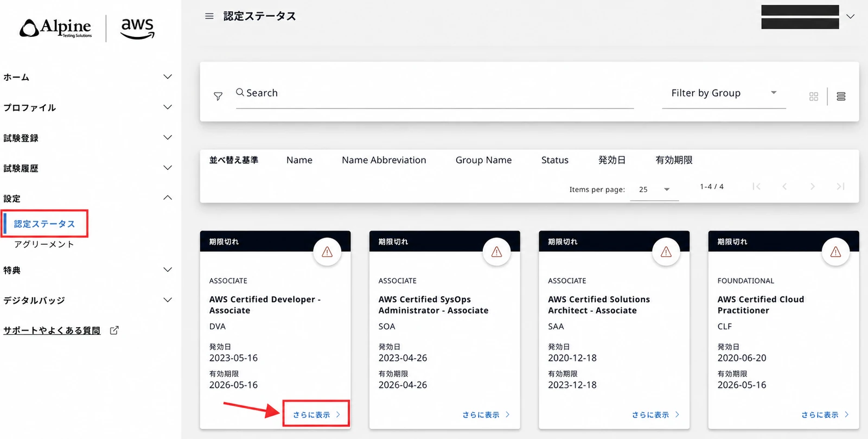868x439 pixels.
Task: Click the search magnifier icon
Action: [240, 92]
